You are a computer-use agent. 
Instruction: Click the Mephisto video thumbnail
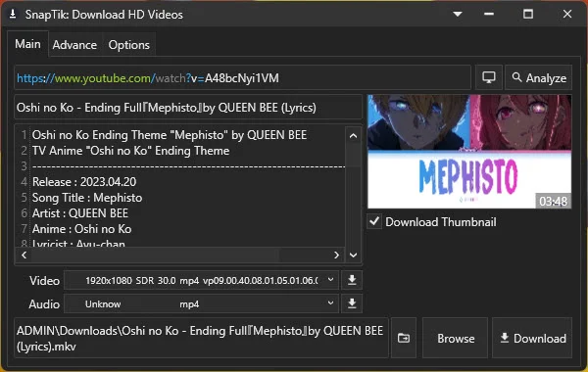(x=469, y=152)
